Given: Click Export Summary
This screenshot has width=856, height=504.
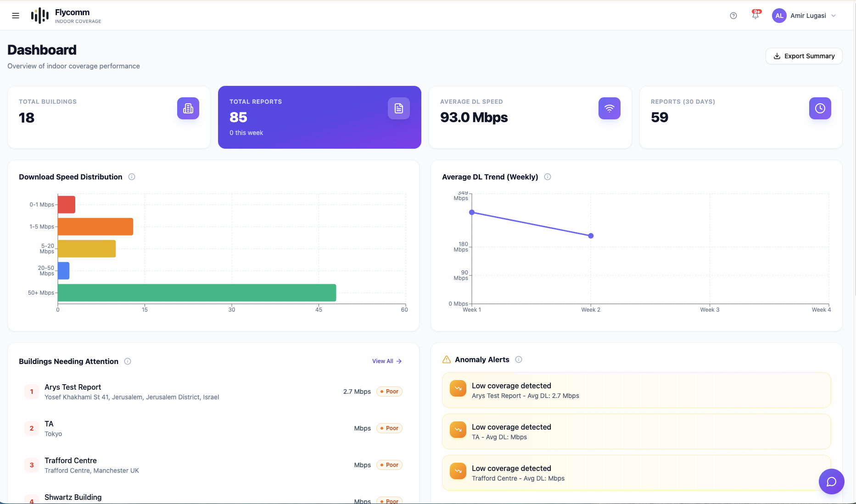Looking at the screenshot, I should click(804, 56).
